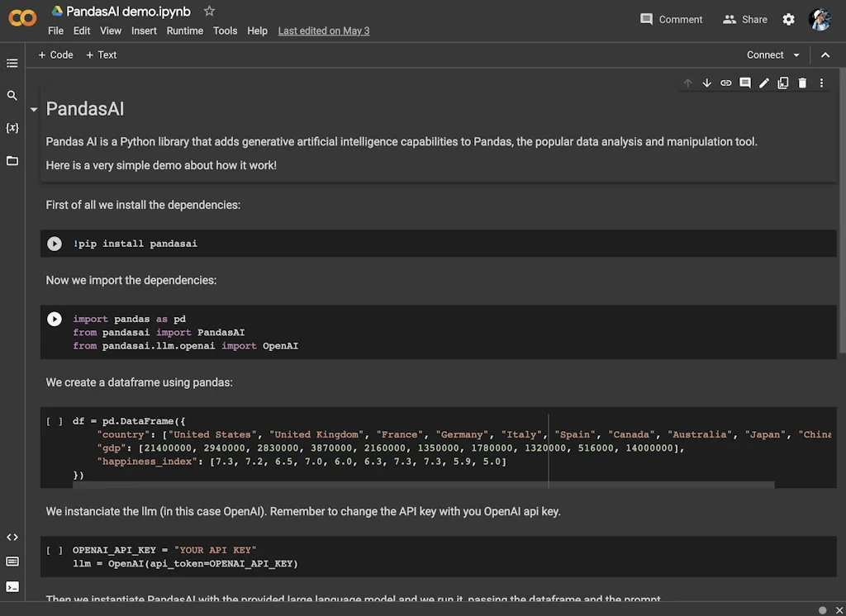Open the cell's three-dot overflow menu
Viewport: 846px width, 616px height.
pos(820,83)
